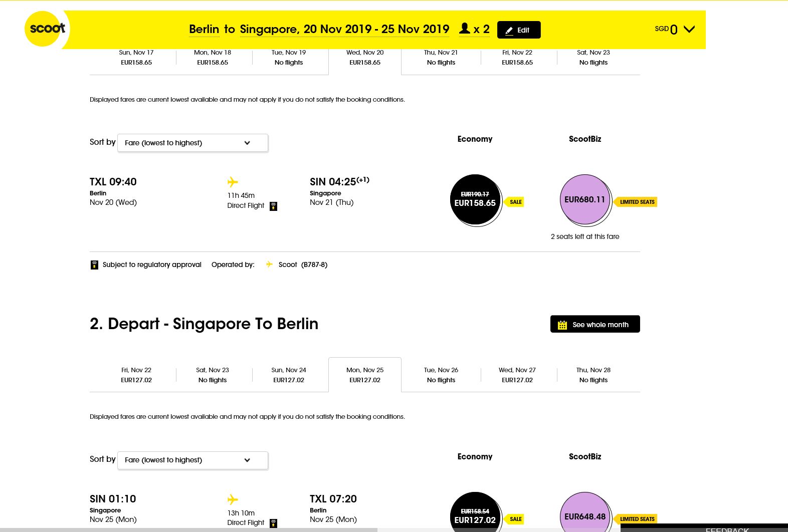Image resolution: width=788 pixels, height=532 pixels.
Task: Open the return flight Sort by dropdown
Action: pos(192,460)
